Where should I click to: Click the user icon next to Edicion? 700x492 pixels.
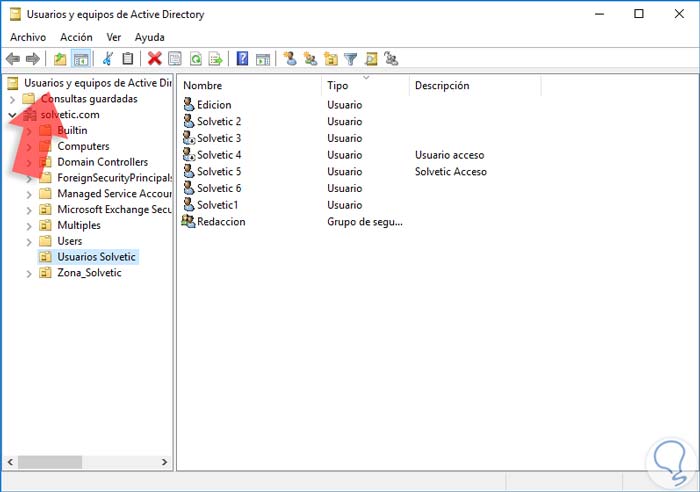pos(189,104)
